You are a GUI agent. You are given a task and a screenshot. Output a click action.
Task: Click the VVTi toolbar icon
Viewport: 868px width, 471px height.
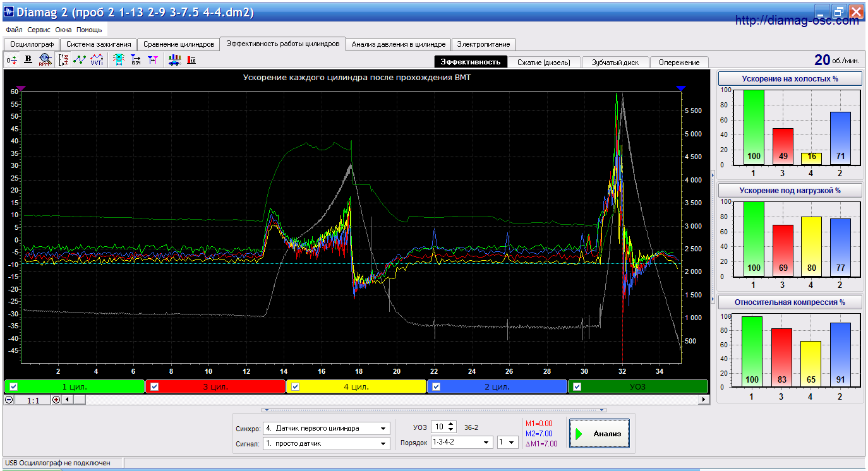click(97, 60)
